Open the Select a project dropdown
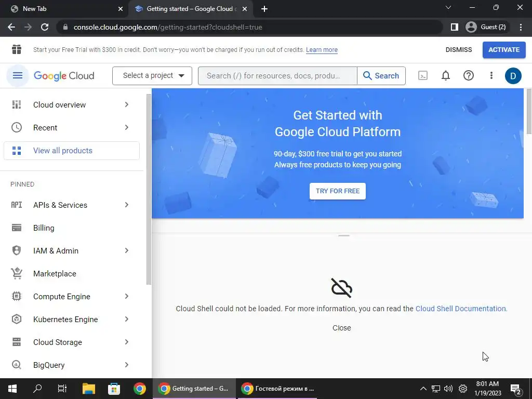Viewport: 532px width, 399px height. pyautogui.click(x=152, y=76)
